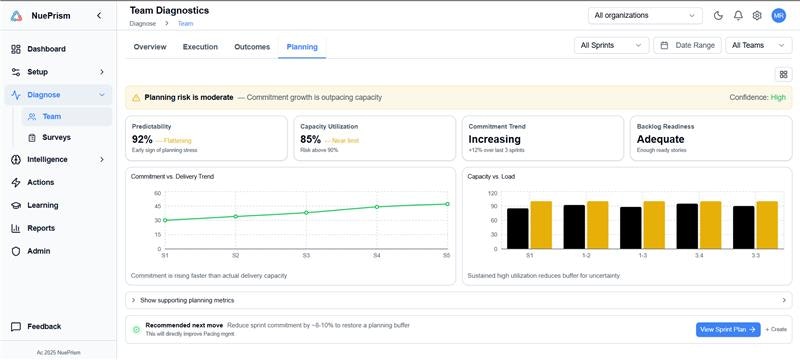This screenshot has width=800, height=360.
Task: Click the Confidence: High label
Action: tap(758, 97)
